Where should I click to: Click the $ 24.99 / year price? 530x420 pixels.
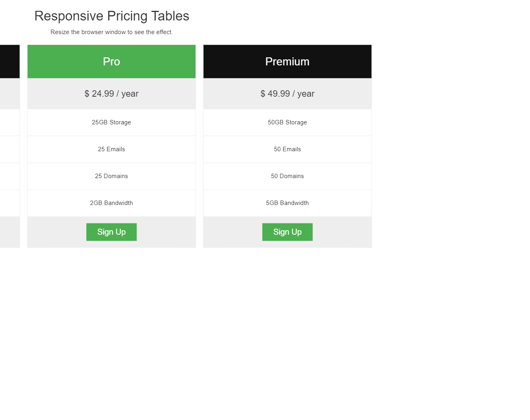[x=111, y=93]
